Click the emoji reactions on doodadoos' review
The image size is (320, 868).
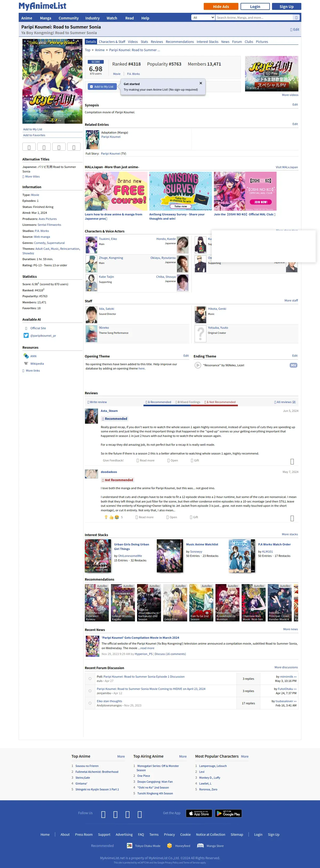point(111,517)
